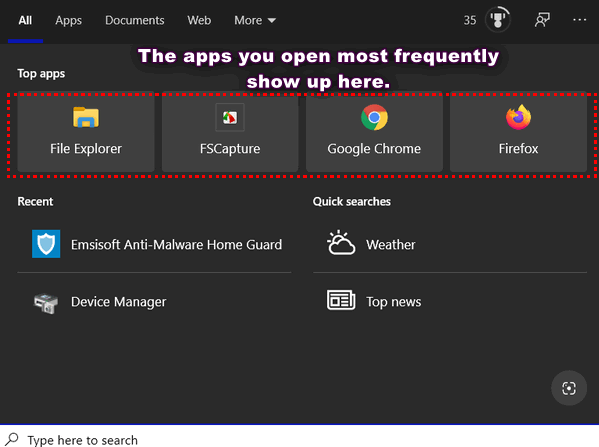The height and width of the screenshot is (447, 599).
Task: Switch to the Apps tab
Action: (x=68, y=20)
